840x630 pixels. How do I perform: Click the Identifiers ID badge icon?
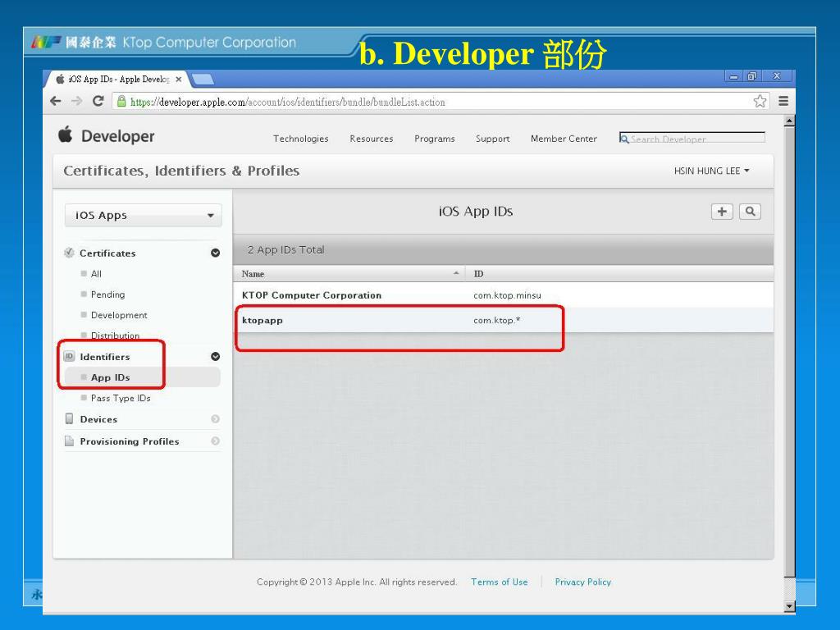[69, 356]
